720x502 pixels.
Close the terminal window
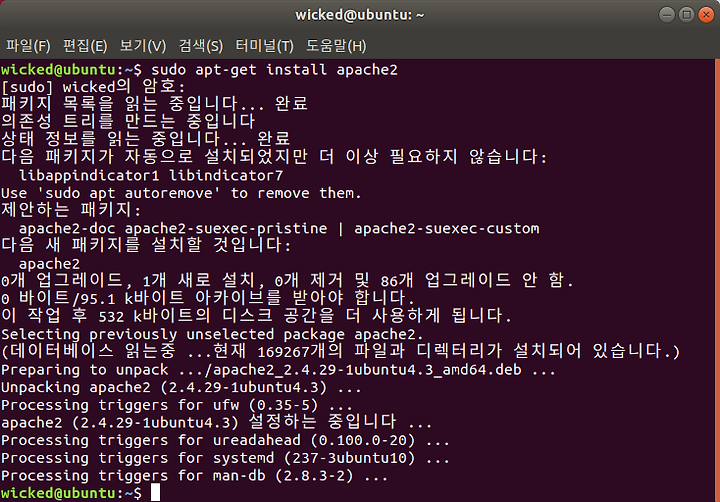coord(706,15)
